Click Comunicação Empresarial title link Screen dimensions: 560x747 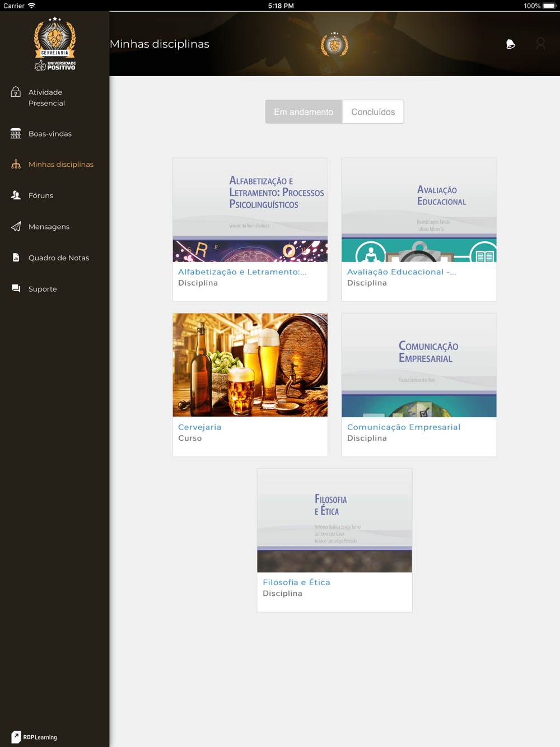pyautogui.click(x=404, y=427)
